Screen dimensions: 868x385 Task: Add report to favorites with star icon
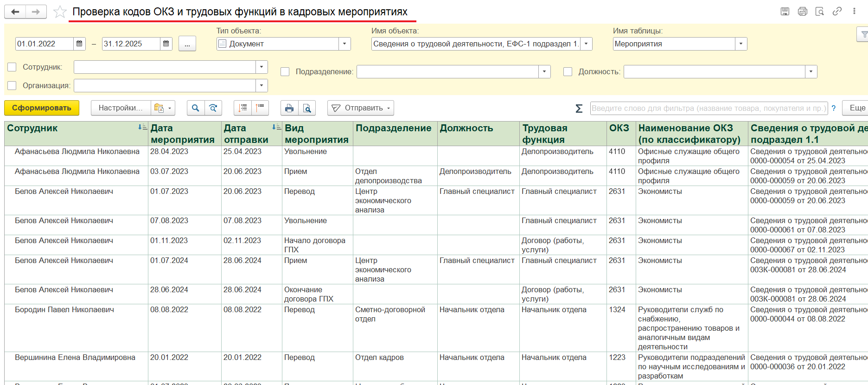coord(60,12)
